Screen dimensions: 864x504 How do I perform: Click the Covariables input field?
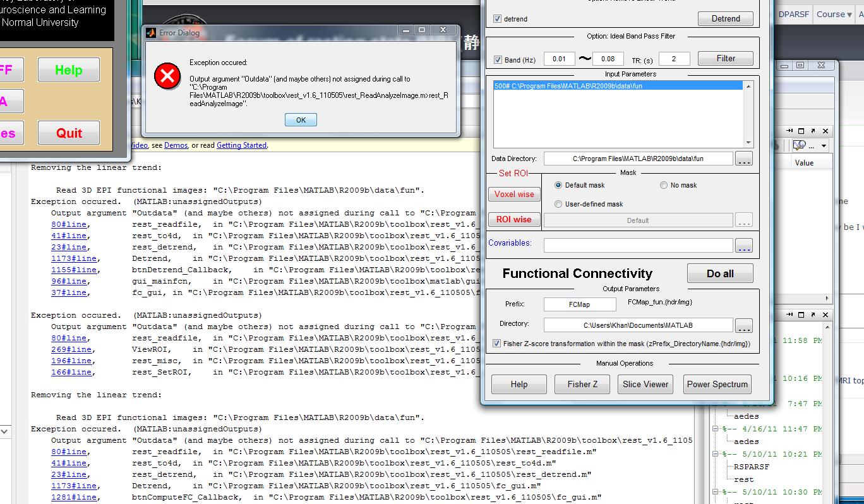click(x=638, y=245)
